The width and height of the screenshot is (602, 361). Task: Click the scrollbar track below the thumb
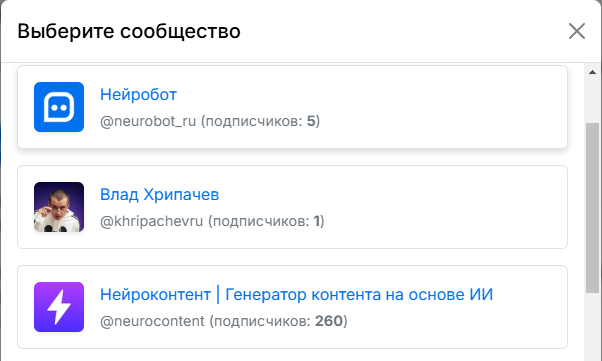point(592,326)
